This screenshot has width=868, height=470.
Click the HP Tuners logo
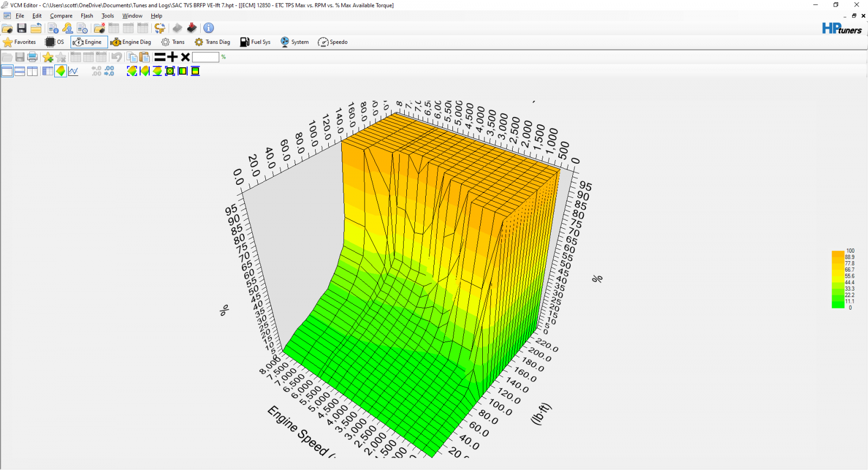click(841, 28)
